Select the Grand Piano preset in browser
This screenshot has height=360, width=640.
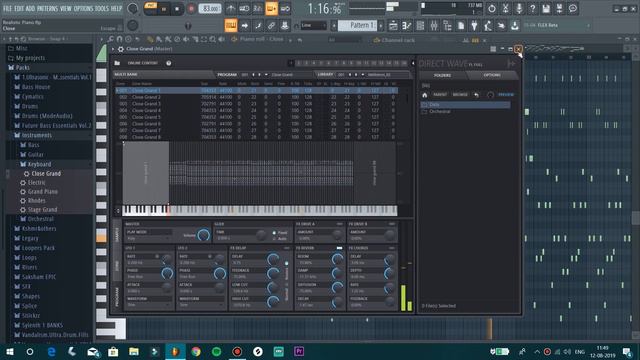pos(42,191)
